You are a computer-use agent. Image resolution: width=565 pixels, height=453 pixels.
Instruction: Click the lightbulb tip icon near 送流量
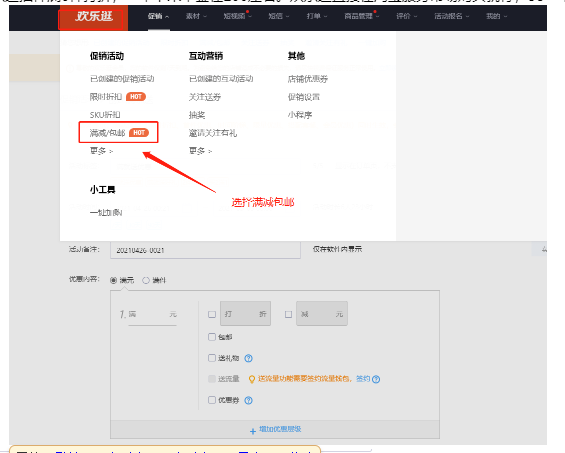coord(252,379)
